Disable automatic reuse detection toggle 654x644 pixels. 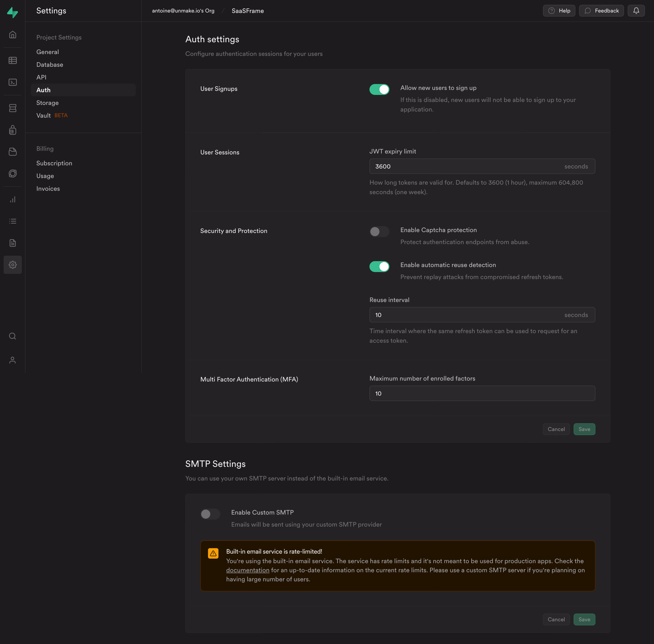pyautogui.click(x=379, y=267)
